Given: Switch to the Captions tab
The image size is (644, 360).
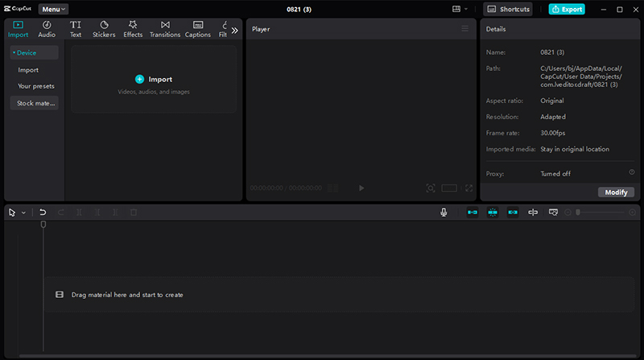Looking at the screenshot, I should coord(198,29).
